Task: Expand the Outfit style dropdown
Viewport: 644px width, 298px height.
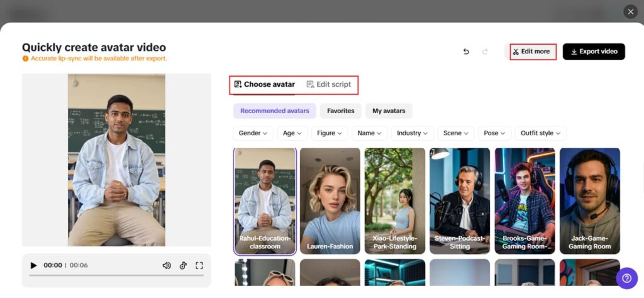Action: click(x=541, y=133)
